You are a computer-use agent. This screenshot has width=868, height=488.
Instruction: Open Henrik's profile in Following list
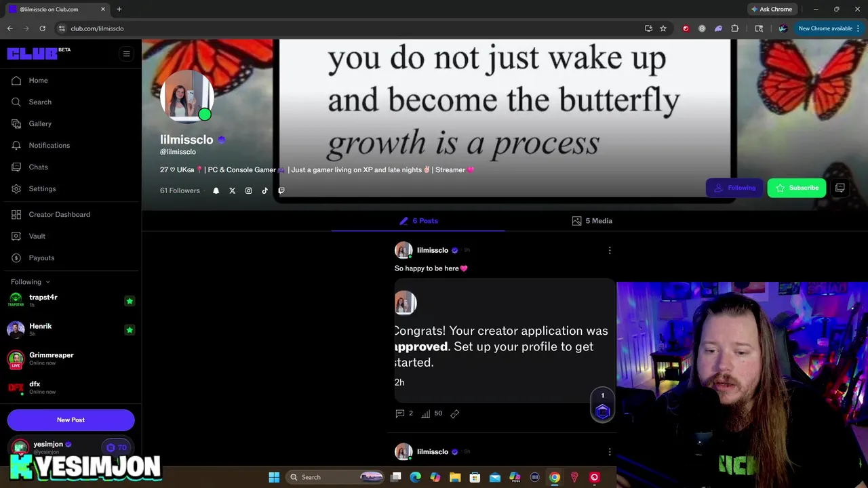pos(41,326)
